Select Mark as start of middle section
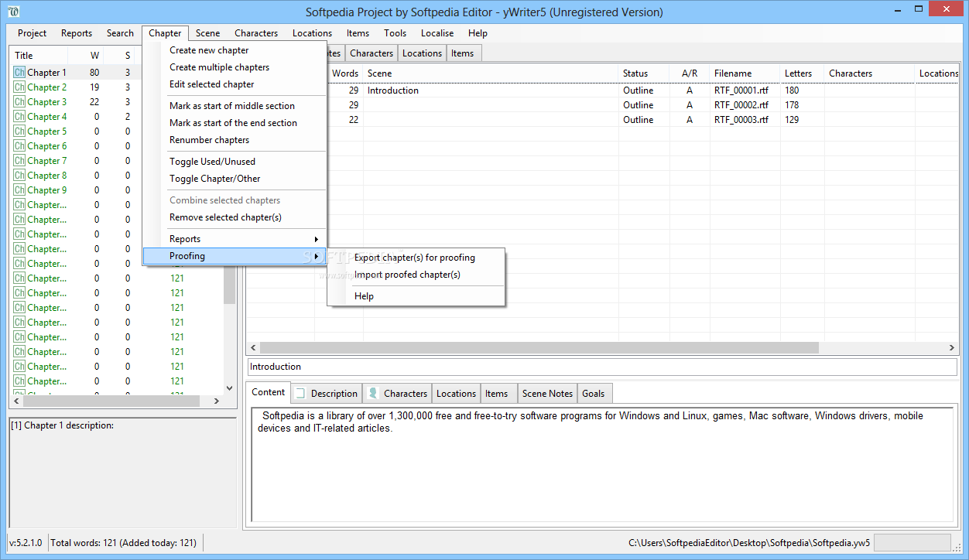The height and width of the screenshot is (560, 969). [x=235, y=106]
